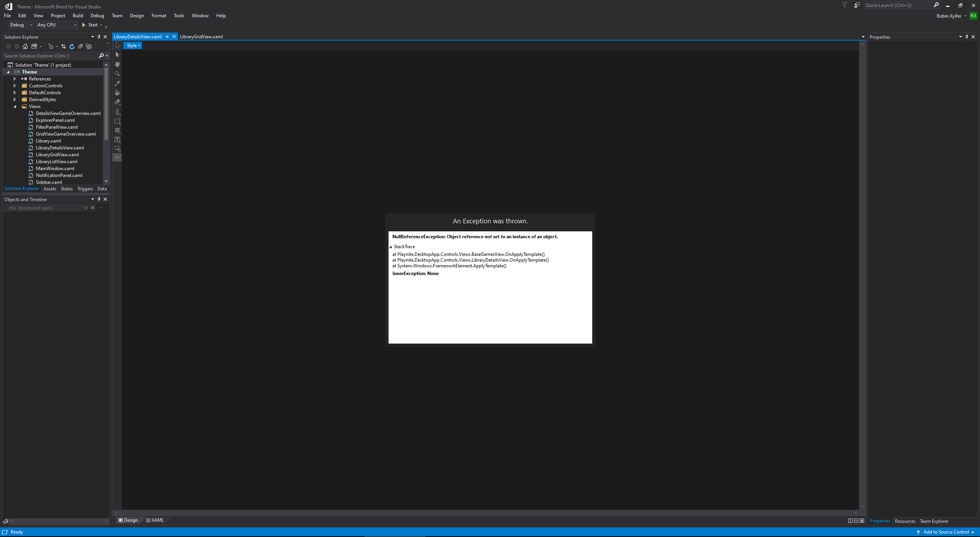Open the Format menu

pos(158,16)
